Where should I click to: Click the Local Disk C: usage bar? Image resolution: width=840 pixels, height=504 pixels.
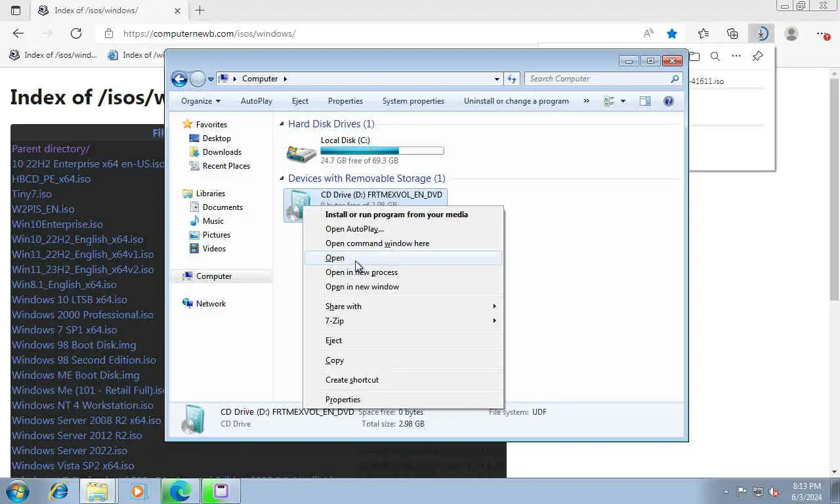click(382, 151)
